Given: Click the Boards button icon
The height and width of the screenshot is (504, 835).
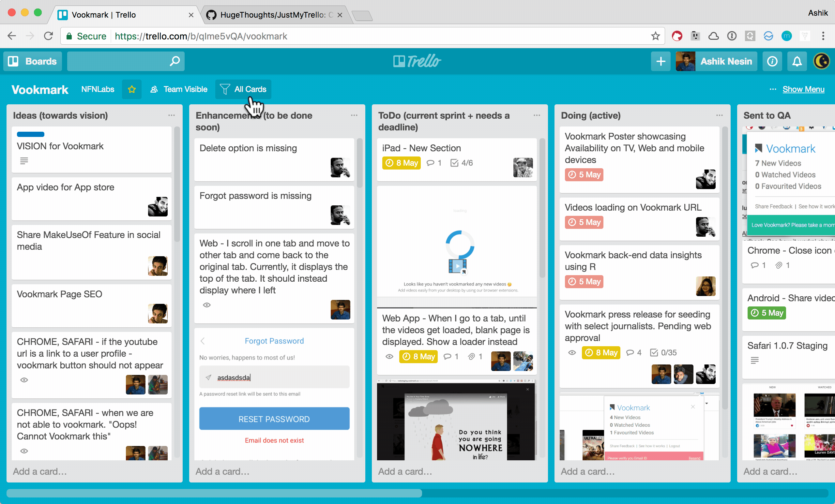Looking at the screenshot, I should (13, 61).
